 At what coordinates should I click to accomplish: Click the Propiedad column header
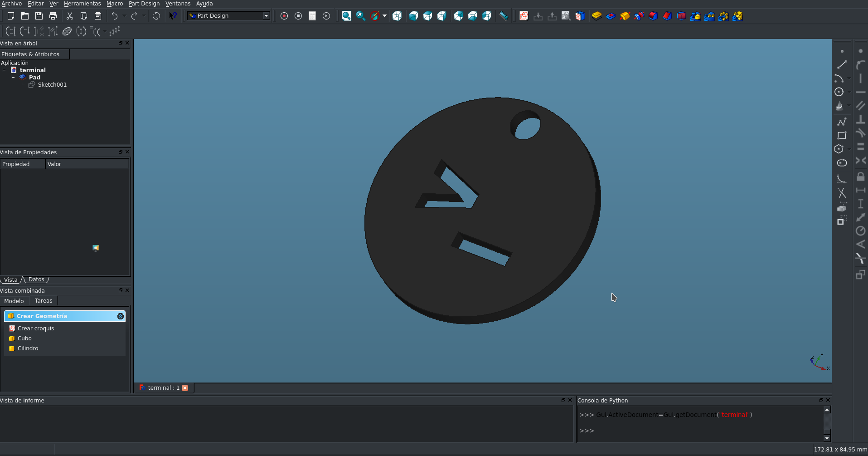pyautogui.click(x=23, y=164)
